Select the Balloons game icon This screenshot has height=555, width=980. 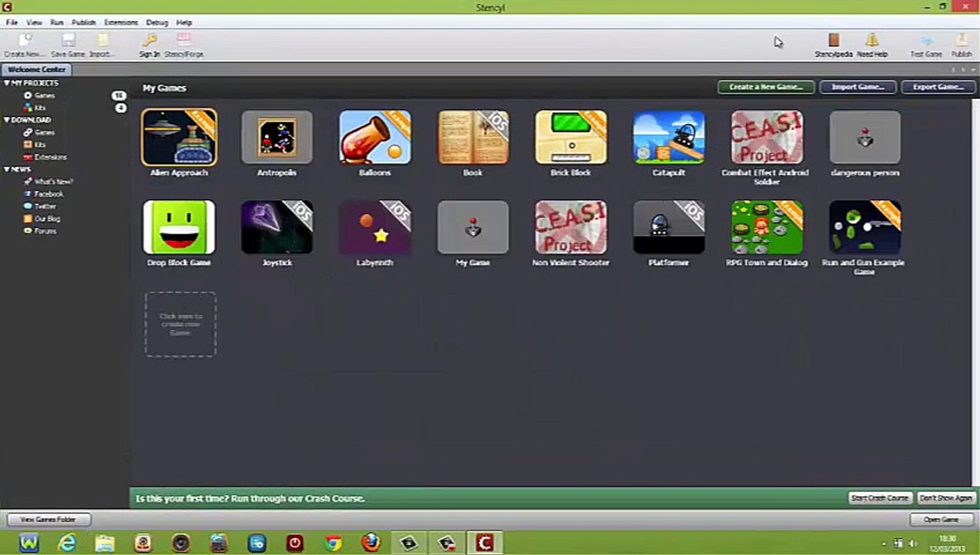pos(375,137)
